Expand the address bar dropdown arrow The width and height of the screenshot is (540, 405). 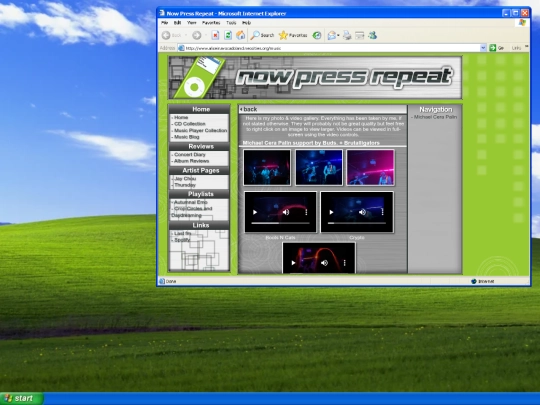(x=483, y=48)
